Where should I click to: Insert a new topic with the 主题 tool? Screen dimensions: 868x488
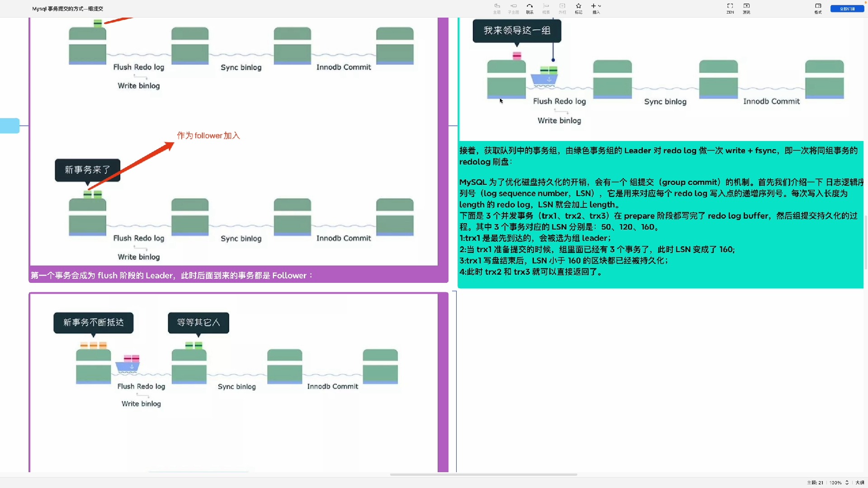[x=496, y=8]
